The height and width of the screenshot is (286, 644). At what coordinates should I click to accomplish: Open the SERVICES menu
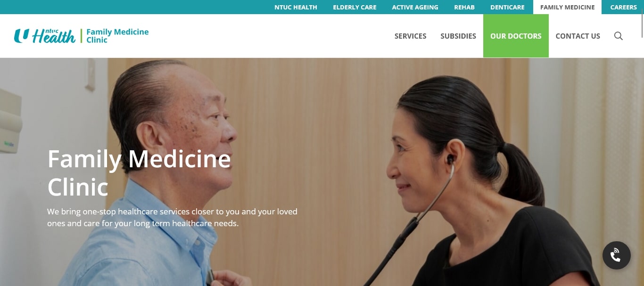pos(410,36)
